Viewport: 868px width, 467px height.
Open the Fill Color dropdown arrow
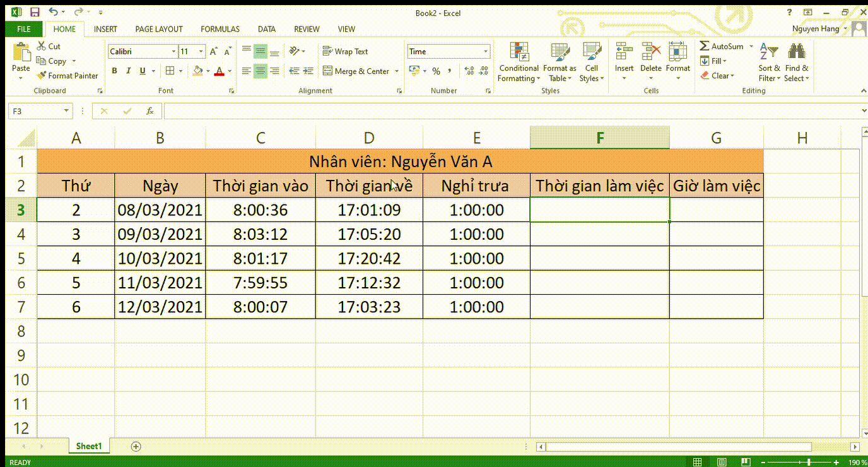(x=208, y=71)
